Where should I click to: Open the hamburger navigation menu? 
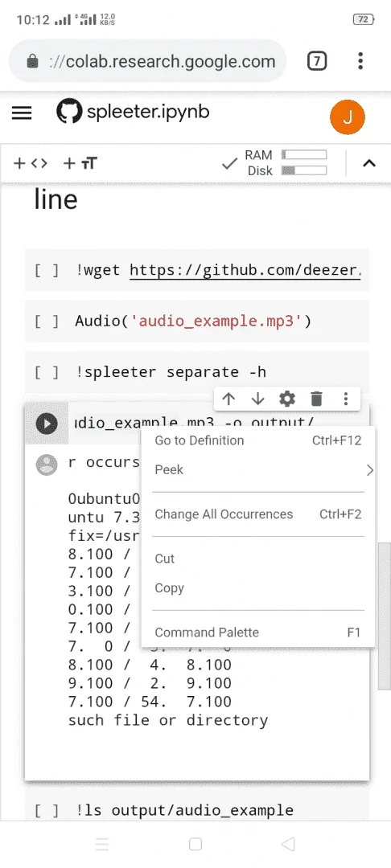coord(22,113)
